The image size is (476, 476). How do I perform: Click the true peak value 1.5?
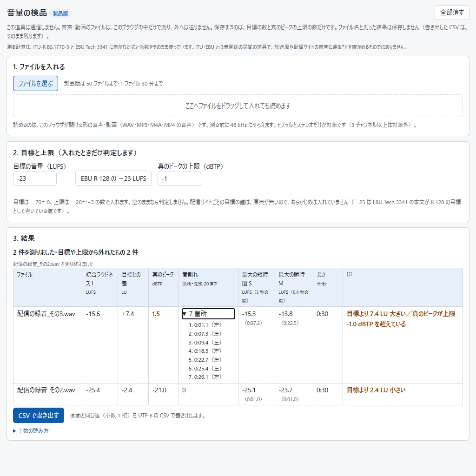pyautogui.click(x=156, y=314)
